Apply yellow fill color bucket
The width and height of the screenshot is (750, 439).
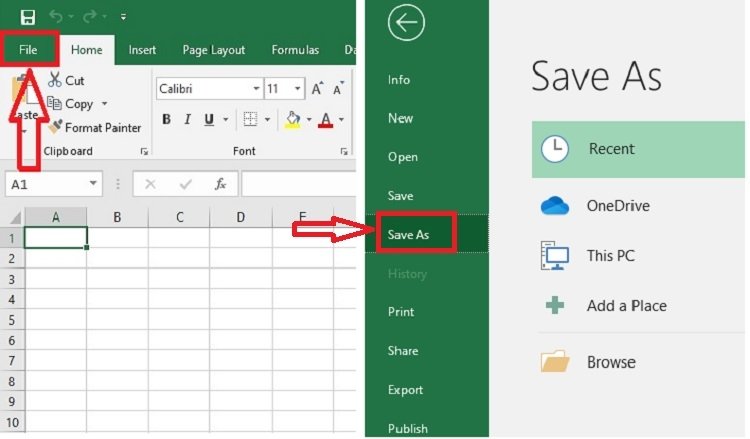coord(293,120)
